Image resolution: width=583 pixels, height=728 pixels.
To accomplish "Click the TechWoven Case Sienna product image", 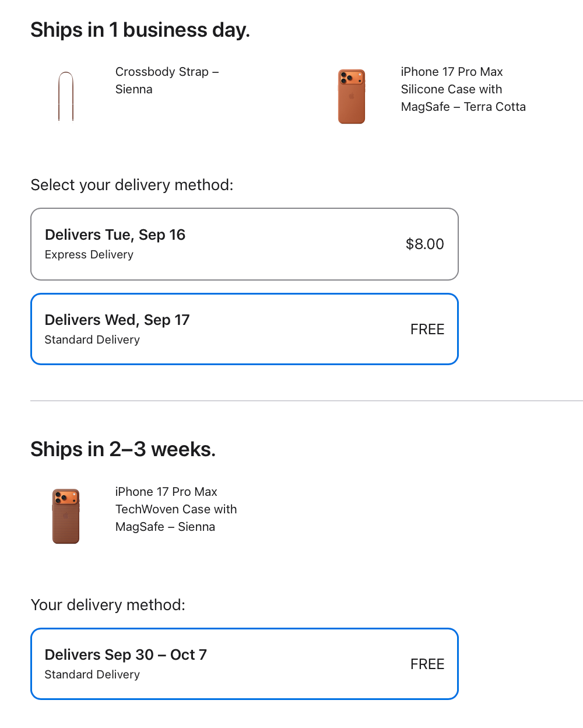I will click(x=66, y=516).
